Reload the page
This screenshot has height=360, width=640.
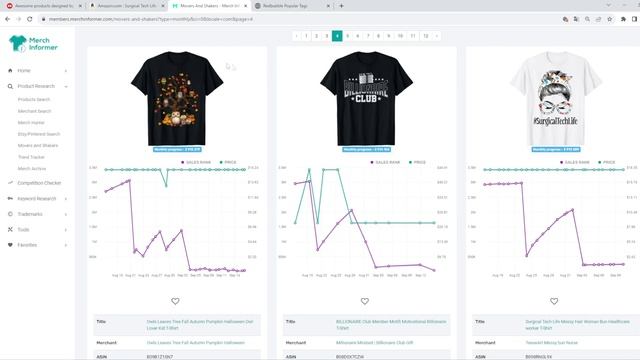click(x=29, y=19)
